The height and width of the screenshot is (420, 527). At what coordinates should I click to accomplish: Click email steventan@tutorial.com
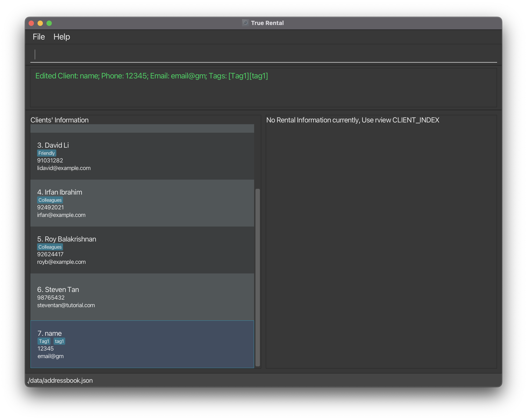click(66, 305)
